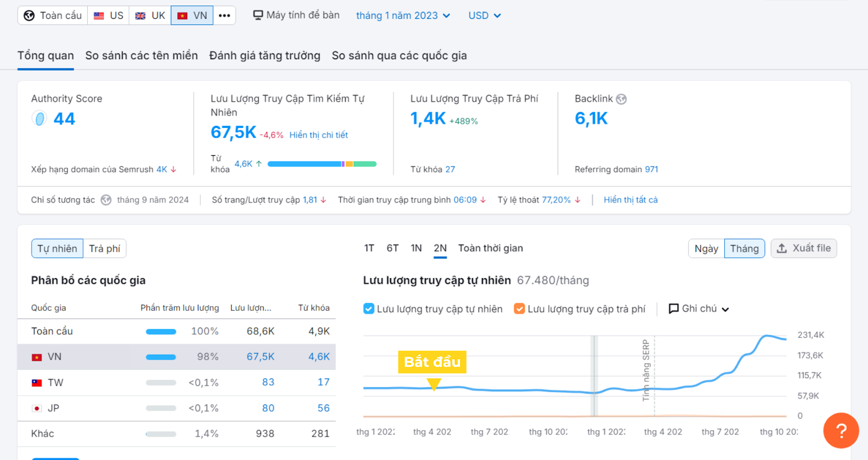Switch to the US flag database
The width and height of the screenshot is (868, 460).
(108, 16)
